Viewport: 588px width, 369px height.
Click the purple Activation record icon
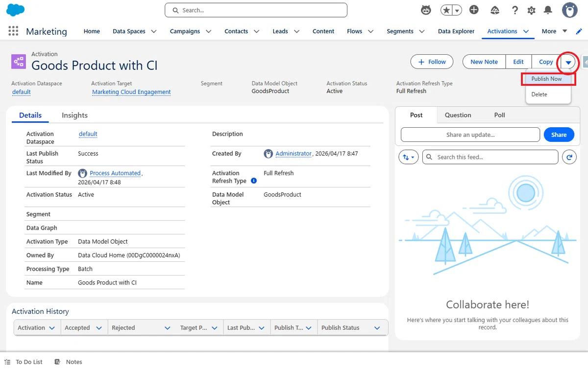click(19, 61)
